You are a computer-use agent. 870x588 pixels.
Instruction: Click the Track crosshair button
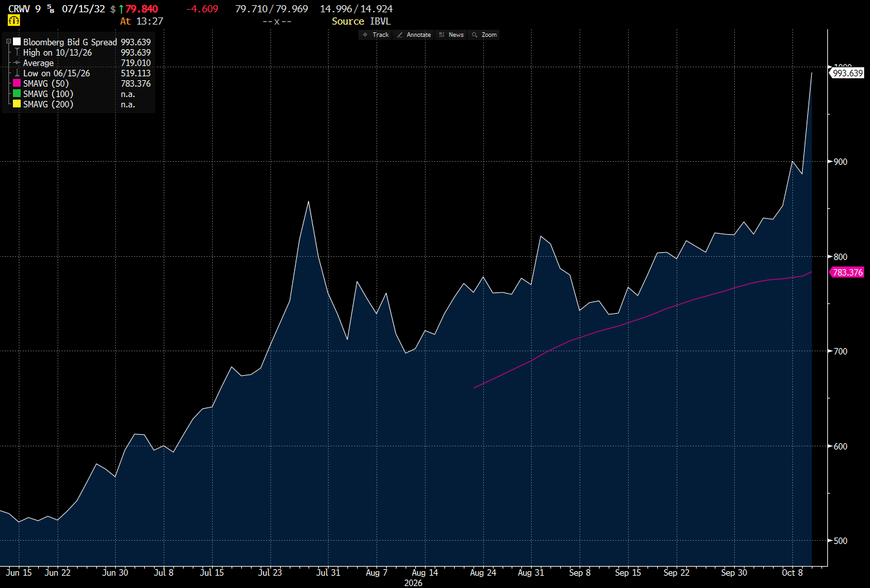(x=376, y=35)
